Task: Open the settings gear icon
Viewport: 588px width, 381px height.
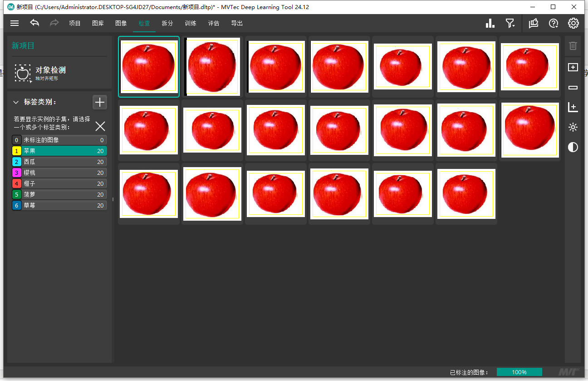Action: click(573, 23)
